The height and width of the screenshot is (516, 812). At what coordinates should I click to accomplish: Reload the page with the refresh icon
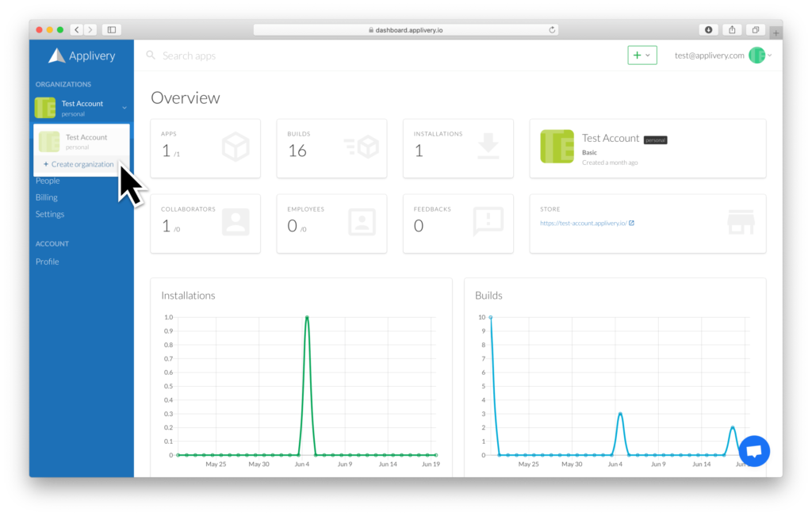[x=552, y=30]
